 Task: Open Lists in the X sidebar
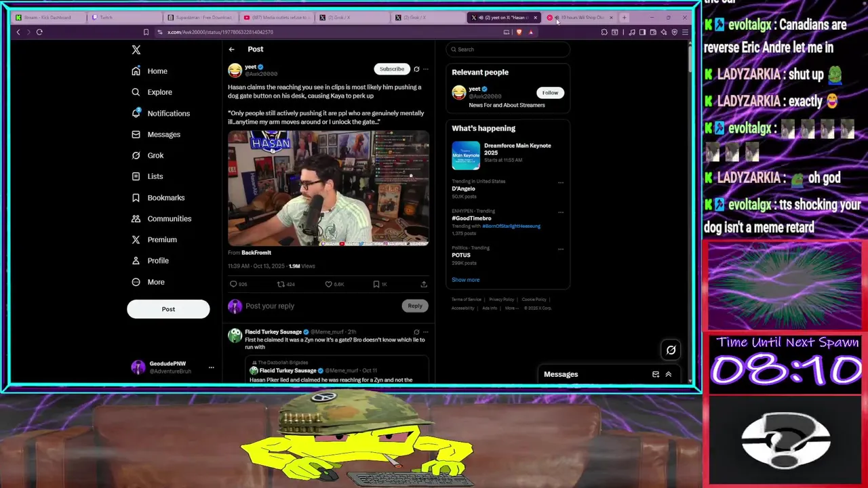(147, 176)
